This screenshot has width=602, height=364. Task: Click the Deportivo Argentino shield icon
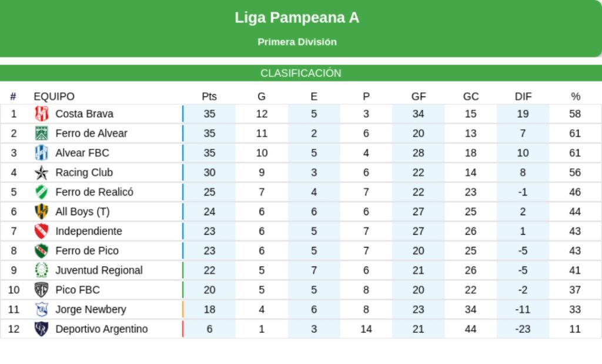pos(42,329)
